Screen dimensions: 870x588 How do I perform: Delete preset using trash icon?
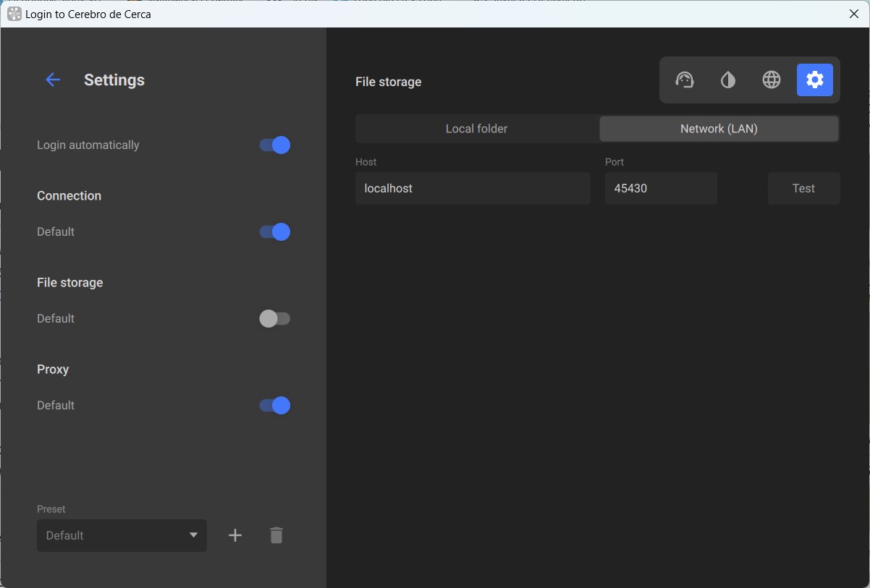point(276,535)
